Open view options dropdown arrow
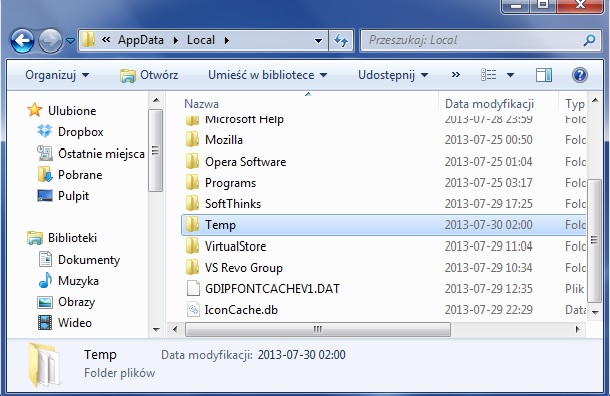610x396 pixels. pos(510,75)
